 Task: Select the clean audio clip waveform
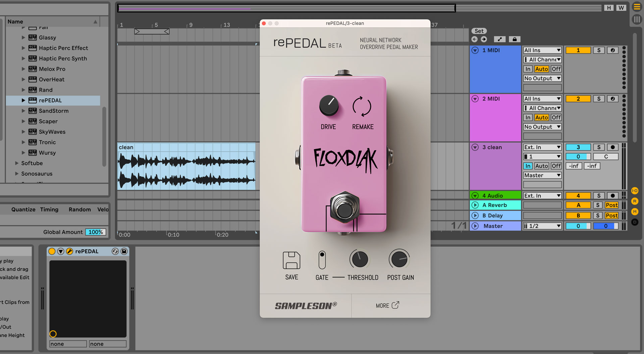click(184, 168)
